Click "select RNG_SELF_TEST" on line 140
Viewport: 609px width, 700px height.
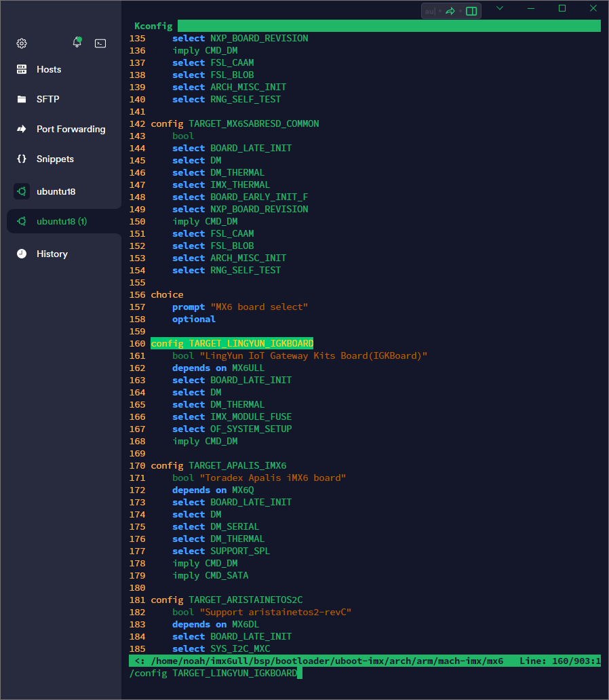click(227, 99)
